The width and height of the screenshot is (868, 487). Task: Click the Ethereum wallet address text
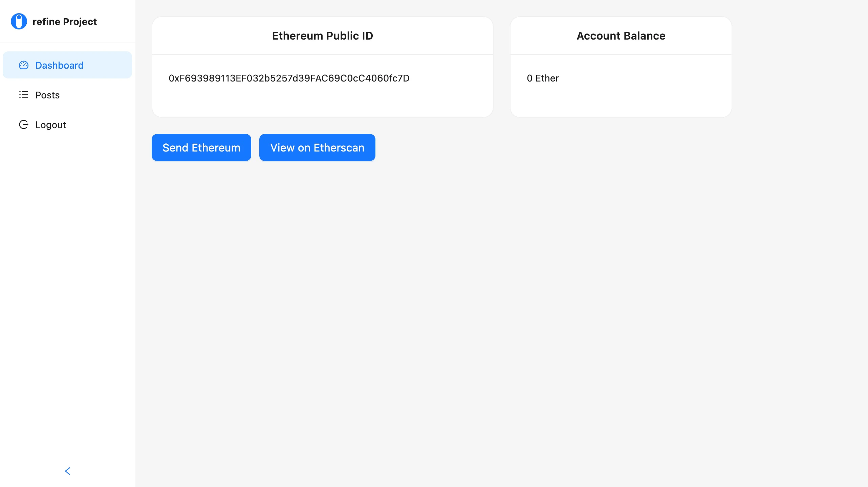pos(289,78)
